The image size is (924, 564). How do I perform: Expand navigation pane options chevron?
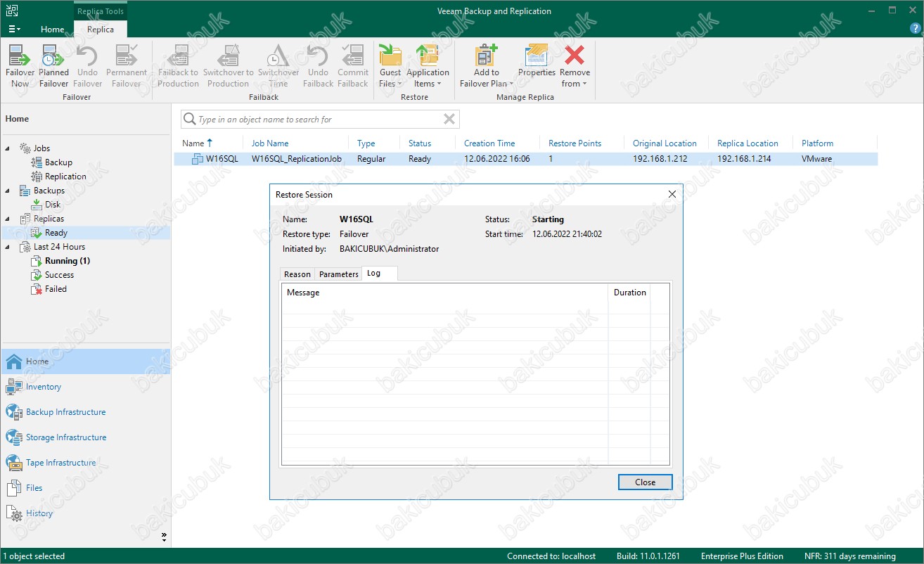164,537
